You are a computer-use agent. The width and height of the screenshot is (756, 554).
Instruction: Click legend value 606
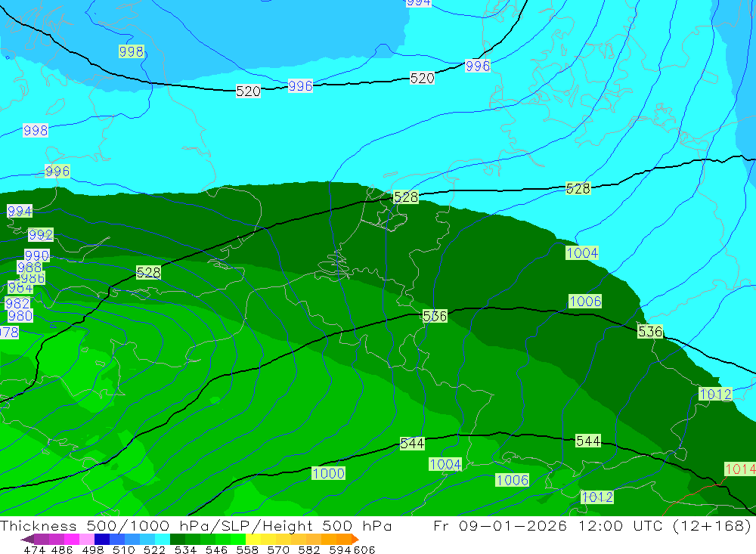364,549
